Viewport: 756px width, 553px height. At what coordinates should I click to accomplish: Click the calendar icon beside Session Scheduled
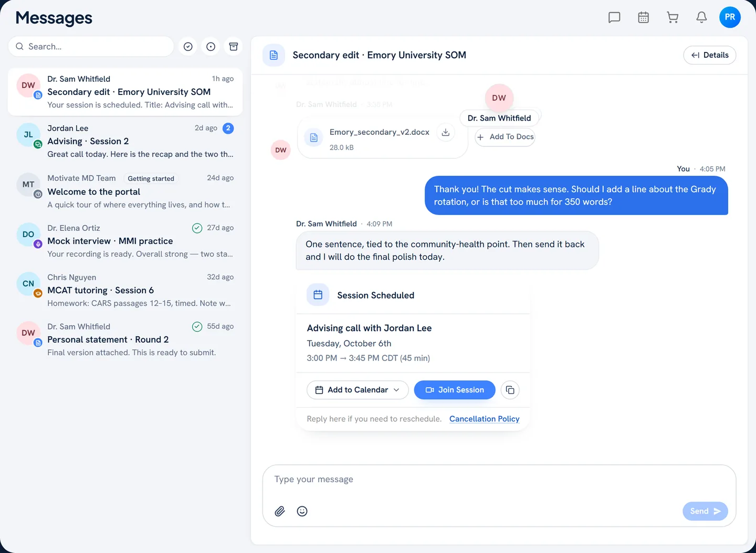318,295
